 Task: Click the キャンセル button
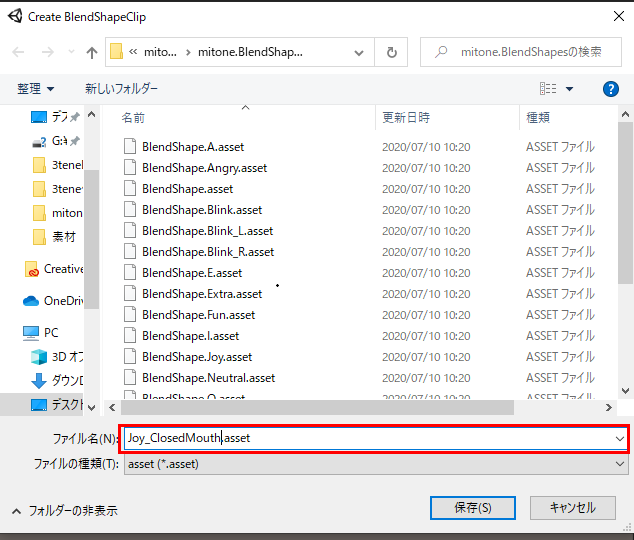click(x=573, y=508)
